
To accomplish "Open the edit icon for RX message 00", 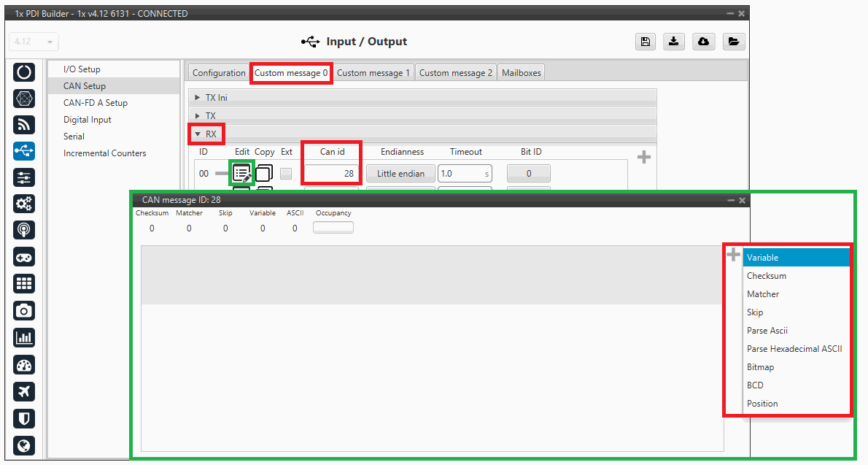I will (x=242, y=174).
